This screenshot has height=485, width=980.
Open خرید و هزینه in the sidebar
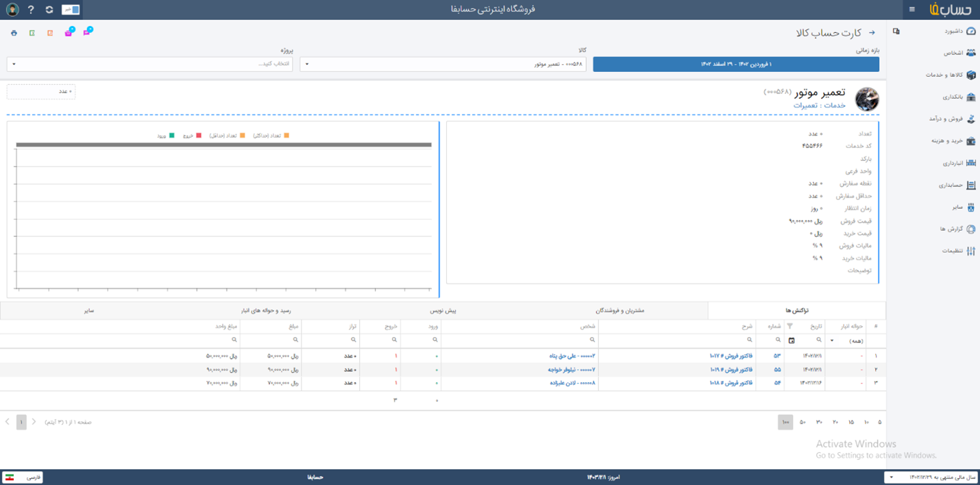[x=953, y=140]
